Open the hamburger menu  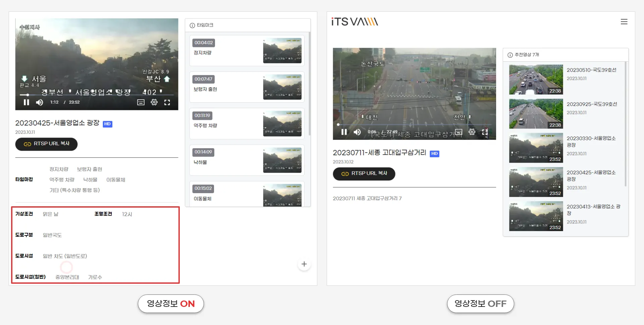point(624,22)
